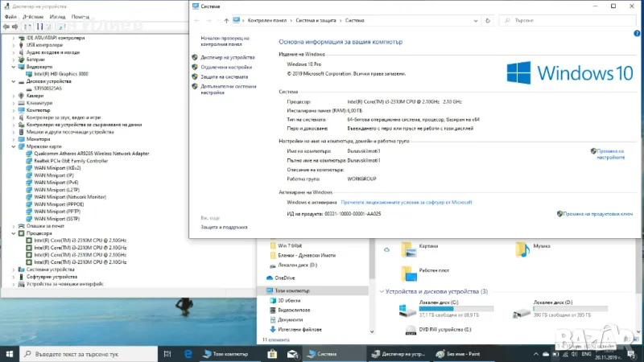Click the Windows Start button
This screenshot has width=644, height=362.
tap(8, 353)
